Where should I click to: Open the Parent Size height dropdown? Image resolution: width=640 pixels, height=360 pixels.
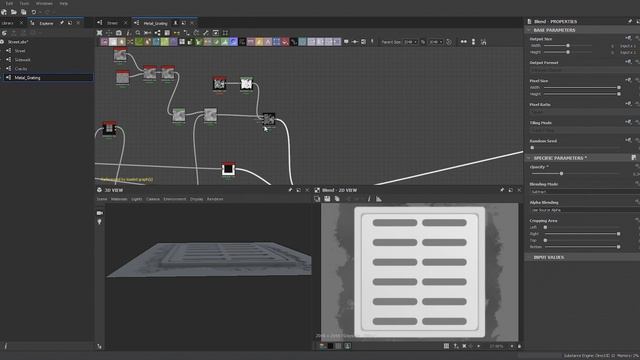(x=436, y=42)
